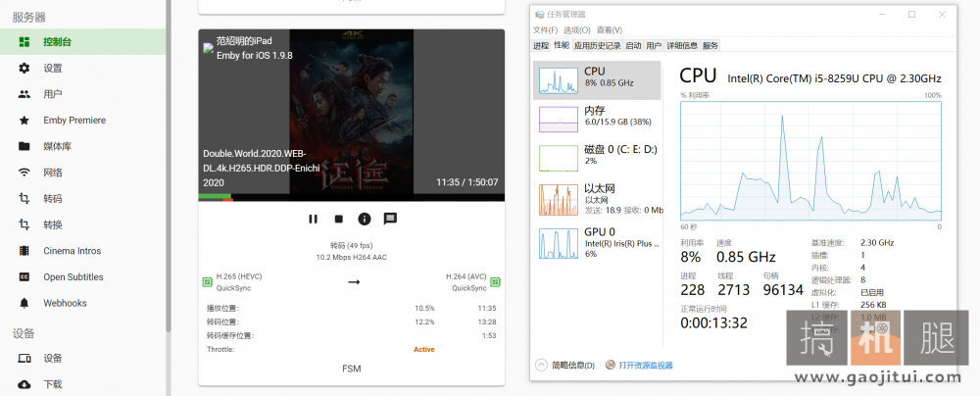Open the 转码 transcoding icon
This screenshot has width=980, height=396.
coord(24,199)
